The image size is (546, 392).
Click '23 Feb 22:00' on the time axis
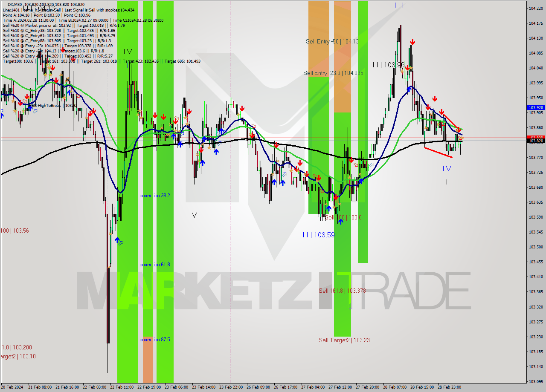[x=231, y=387]
